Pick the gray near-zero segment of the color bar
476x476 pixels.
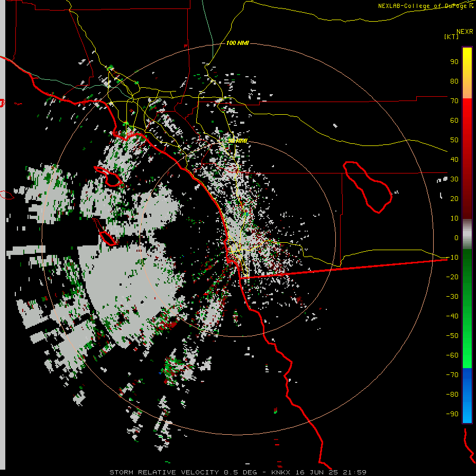(x=467, y=234)
